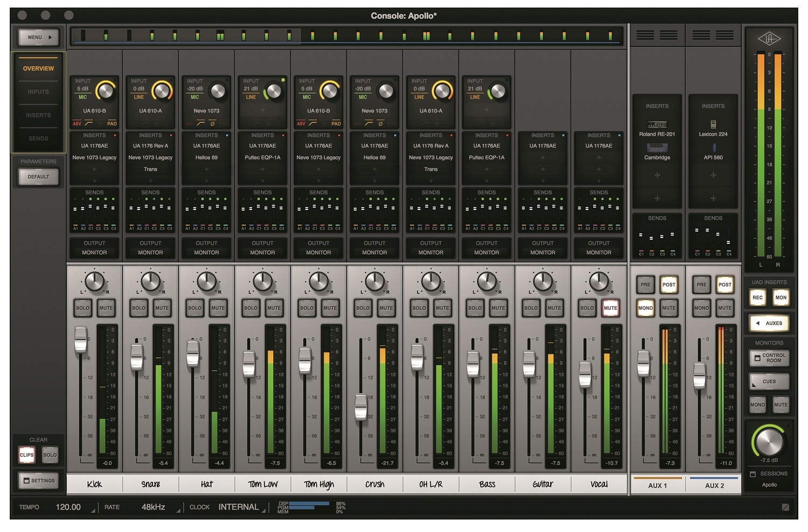Add a plug-in in the third insert slot on AUX 2

713,175
